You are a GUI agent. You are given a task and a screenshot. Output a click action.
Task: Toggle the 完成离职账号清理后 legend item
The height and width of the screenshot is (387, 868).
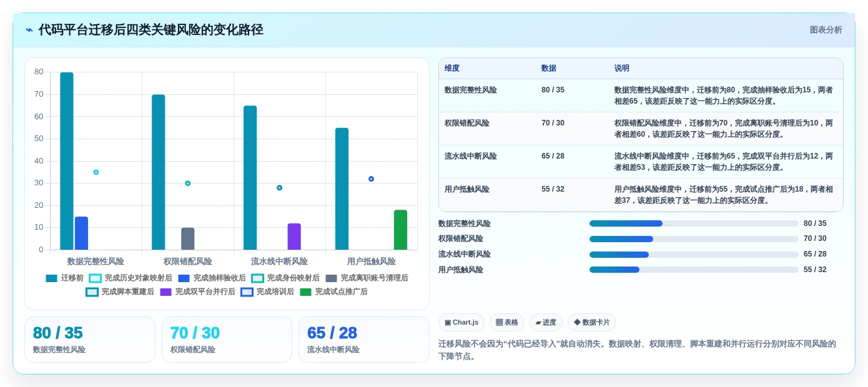367,278
